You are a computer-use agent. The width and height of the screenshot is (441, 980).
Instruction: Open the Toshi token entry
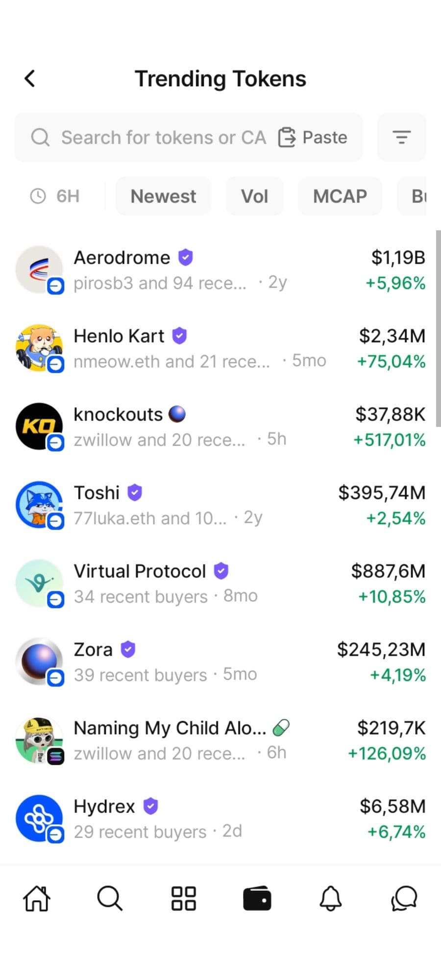coord(220,505)
